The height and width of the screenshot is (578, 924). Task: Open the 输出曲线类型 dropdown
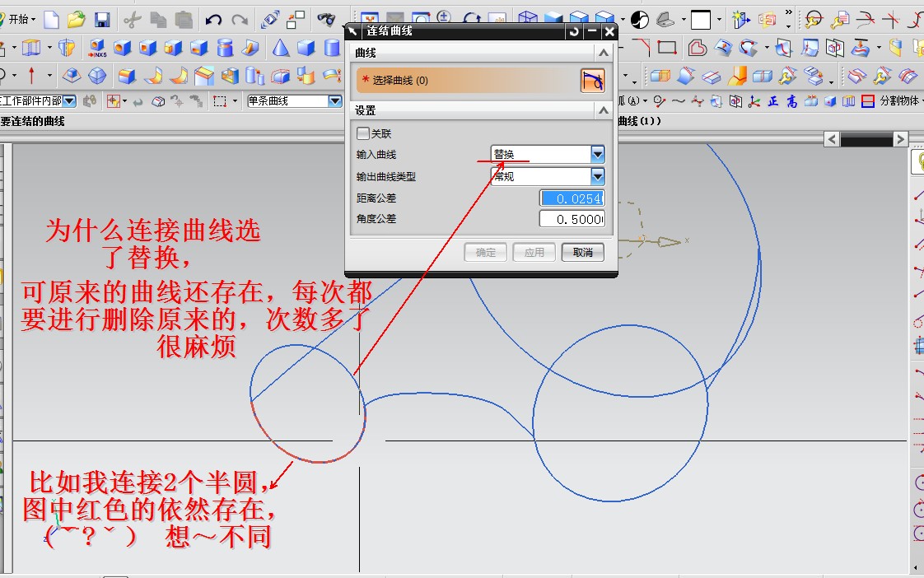click(598, 176)
